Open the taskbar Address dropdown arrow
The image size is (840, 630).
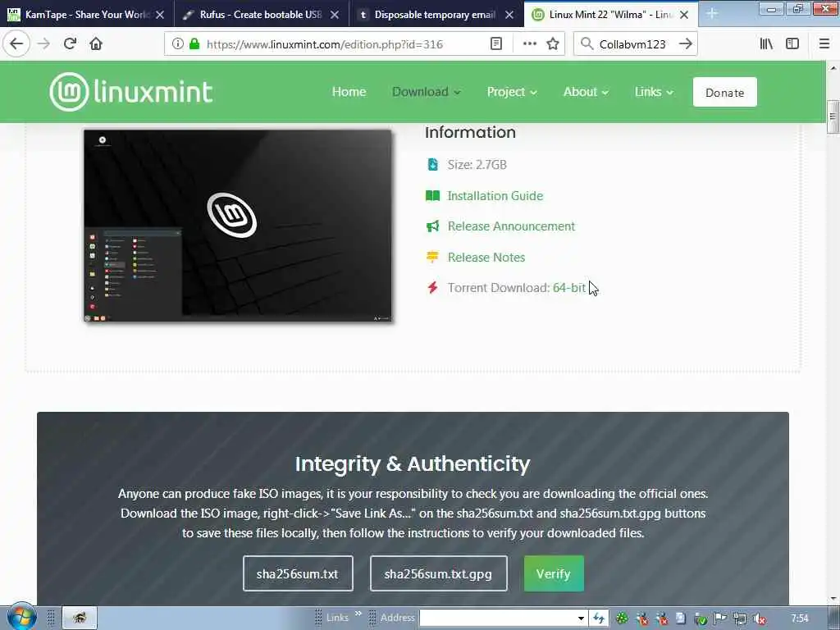click(x=581, y=619)
